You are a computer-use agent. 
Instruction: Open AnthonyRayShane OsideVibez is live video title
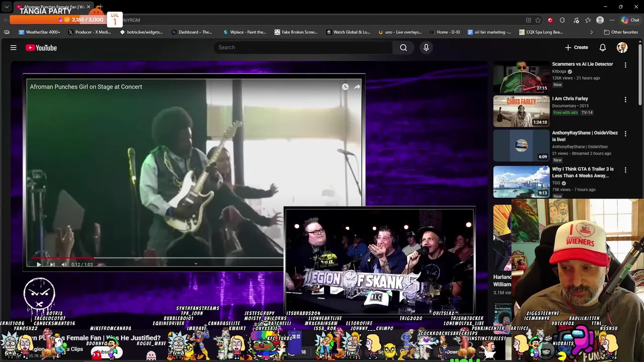585,136
